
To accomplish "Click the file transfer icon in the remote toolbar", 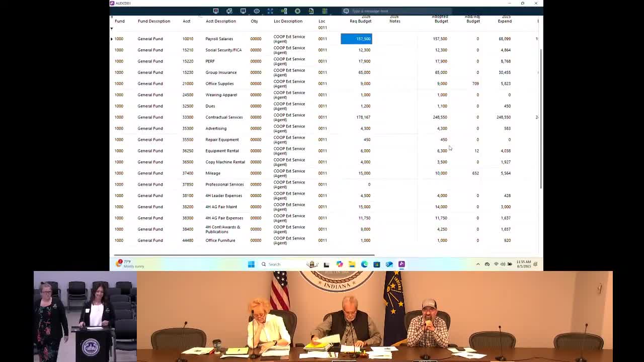I will pyautogui.click(x=311, y=11).
